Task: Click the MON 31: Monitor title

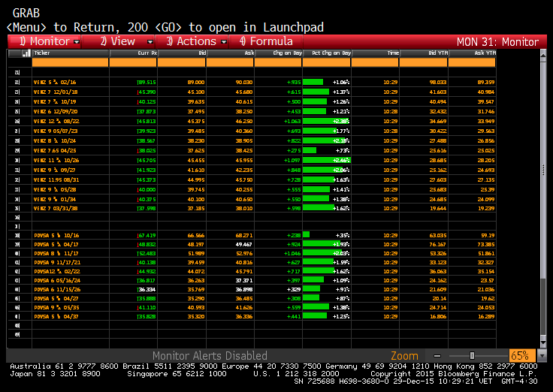Action: pyautogui.click(x=497, y=42)
